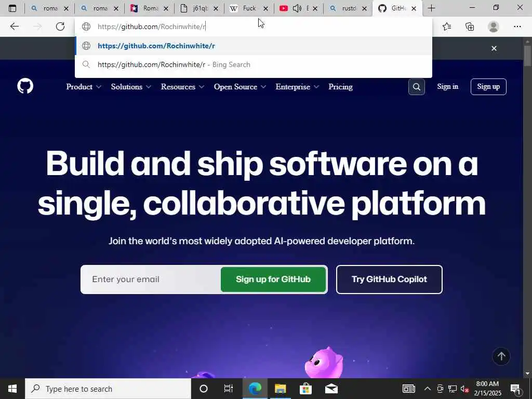The height and width of the screenshot is (399, 532).
Task: Open the Collections icon in toolbar
Action: (x=470, y=26)
